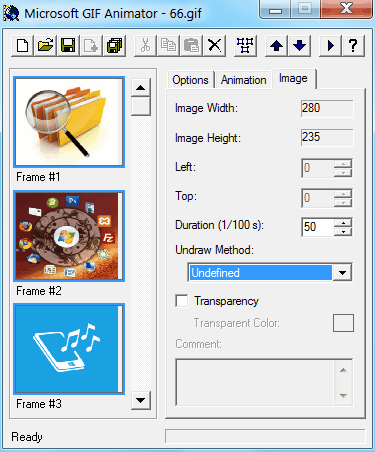Click frame list scrollbar down arrow
Screen dimensions: 375x452
pyautogui.click(x=141, y=400)
